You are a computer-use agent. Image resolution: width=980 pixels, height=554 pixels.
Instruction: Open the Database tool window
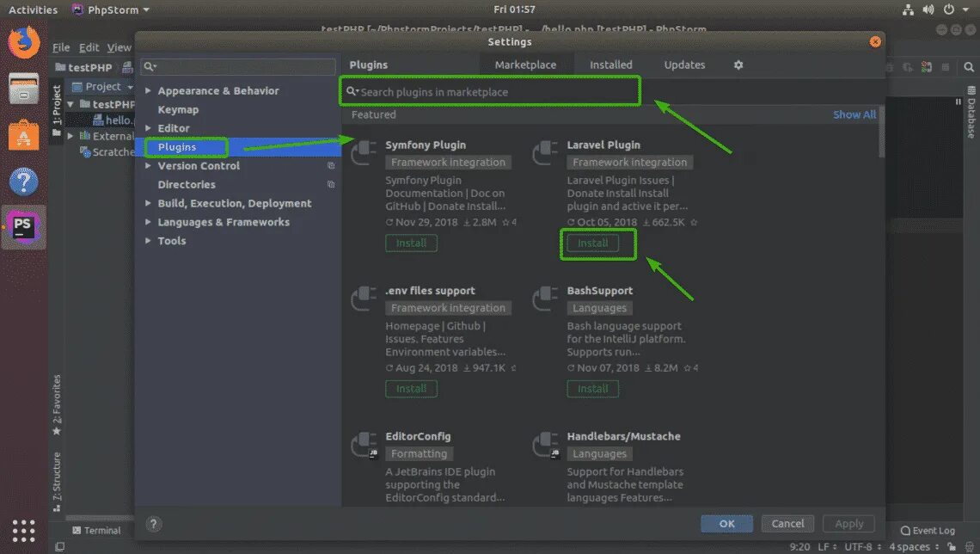(x=971, y=114)
